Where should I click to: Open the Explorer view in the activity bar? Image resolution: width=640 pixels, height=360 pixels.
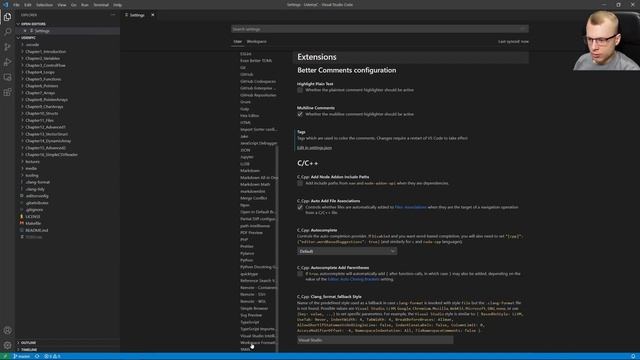pyautogui.click(x=7, y=17)
